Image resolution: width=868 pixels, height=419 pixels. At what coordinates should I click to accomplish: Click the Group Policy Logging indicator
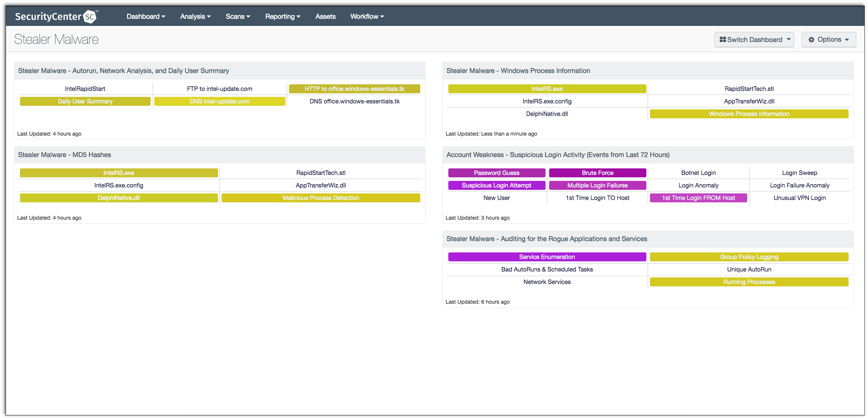(x=749, y=257)
